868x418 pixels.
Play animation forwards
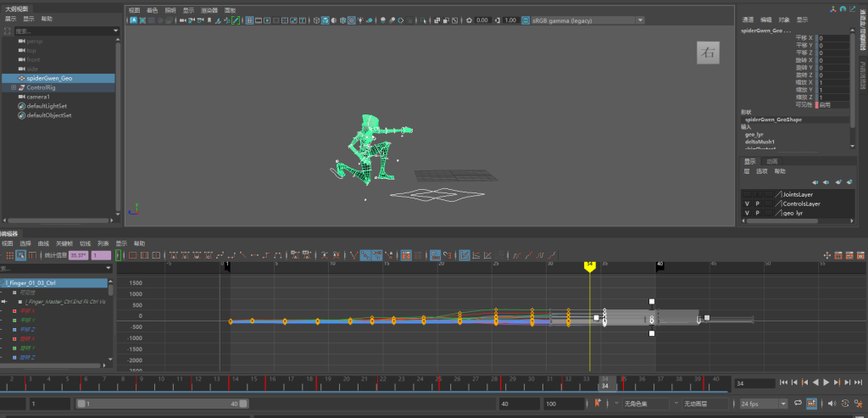(x=826, y=382)
